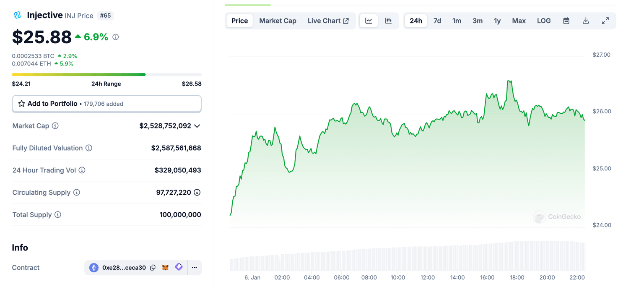
Task: Click info icon beside Circulating Supply value
Action: 197,193
